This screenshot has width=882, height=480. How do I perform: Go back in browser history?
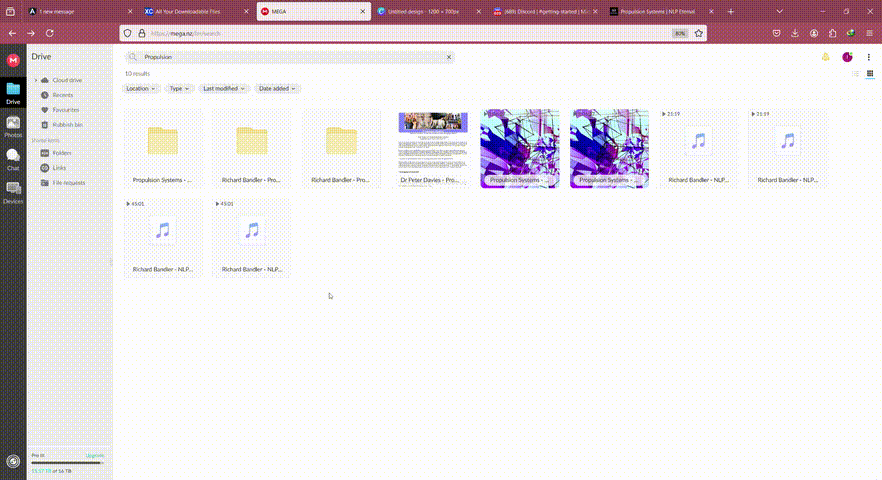(12, 33)
